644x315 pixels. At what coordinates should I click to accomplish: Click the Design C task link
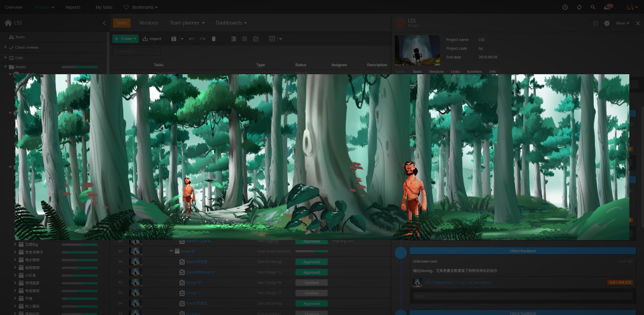click(193, 293)
